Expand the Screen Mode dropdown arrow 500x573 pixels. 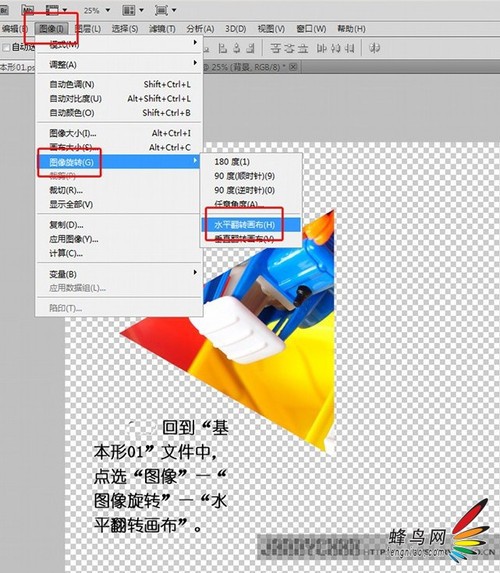click(174, 10)
